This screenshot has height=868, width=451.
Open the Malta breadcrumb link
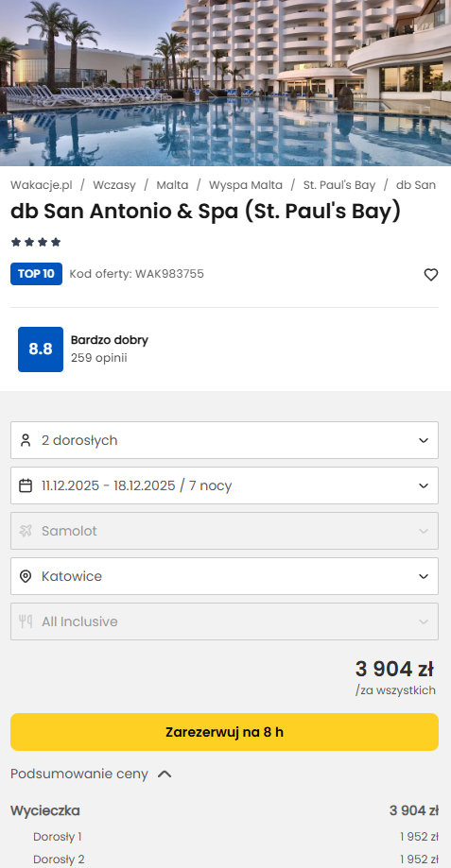(x=172, y=185)
